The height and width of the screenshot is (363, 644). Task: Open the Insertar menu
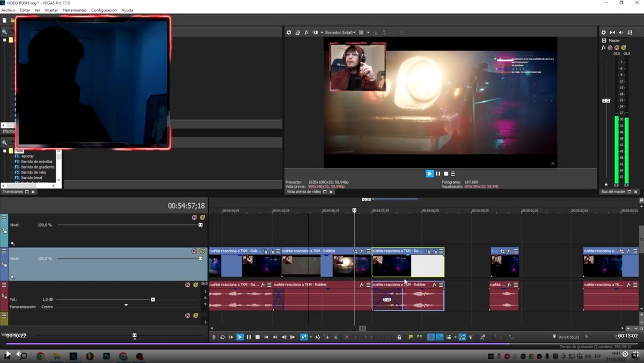coord(52,10)
